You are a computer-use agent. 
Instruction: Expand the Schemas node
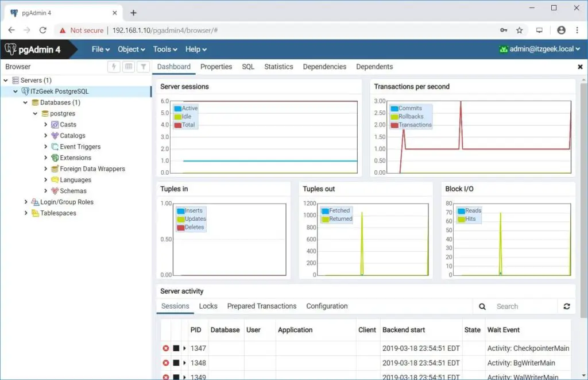point(46,191)
